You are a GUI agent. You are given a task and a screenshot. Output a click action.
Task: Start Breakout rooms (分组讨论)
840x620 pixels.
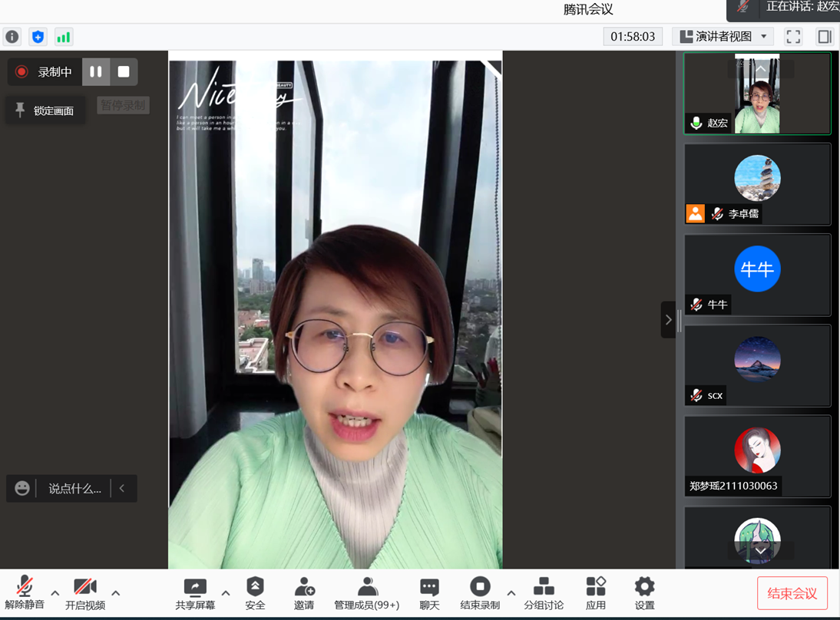(x=544, y=593)
